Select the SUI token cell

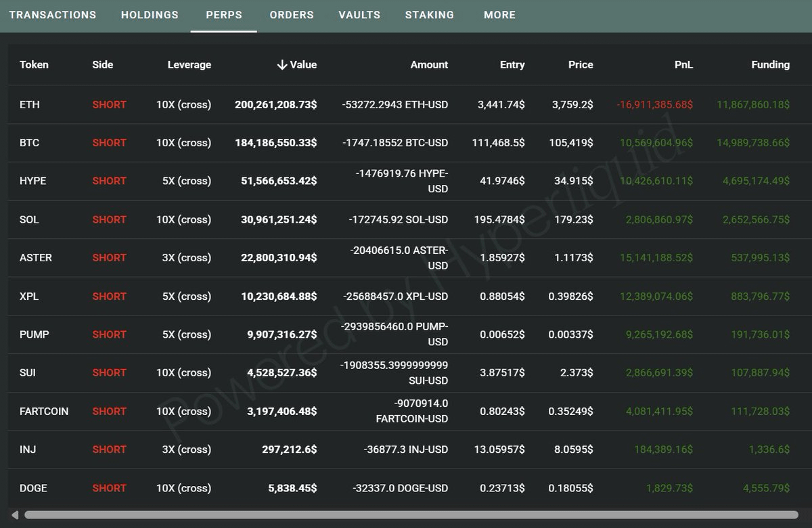pos(28,373)
